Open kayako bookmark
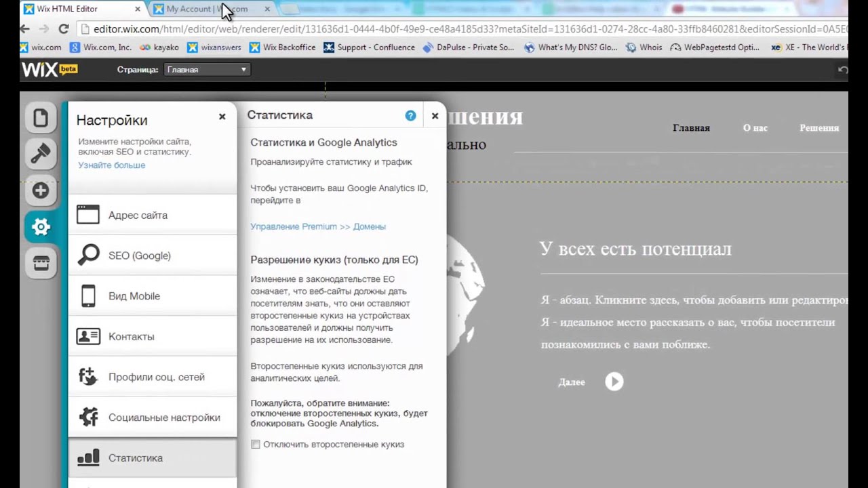This screenshot has height=488, width=868. pyautogui.click(x=158, y=47)
